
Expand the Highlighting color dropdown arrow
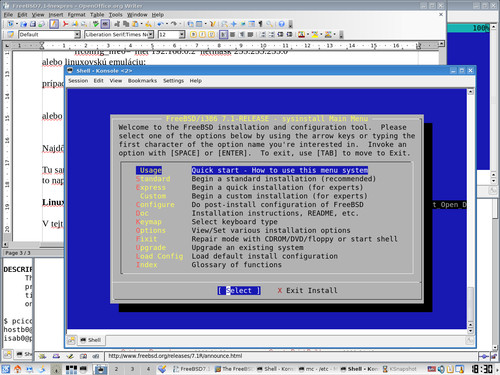321,34
